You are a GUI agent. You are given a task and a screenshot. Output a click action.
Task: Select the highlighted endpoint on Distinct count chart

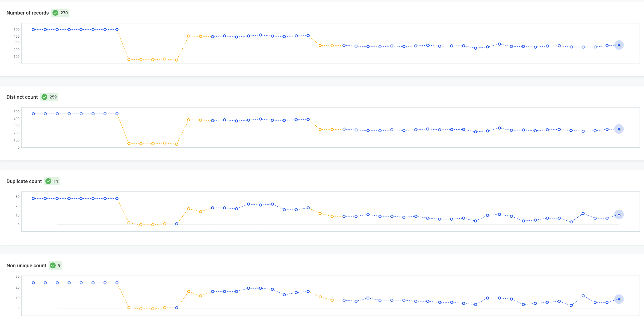click(619, 129)
